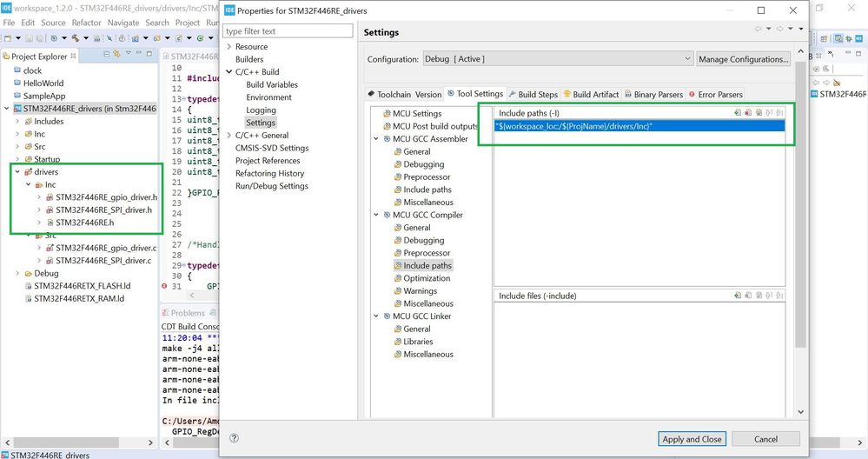Select the HelloWorld project

coord(43,83)
